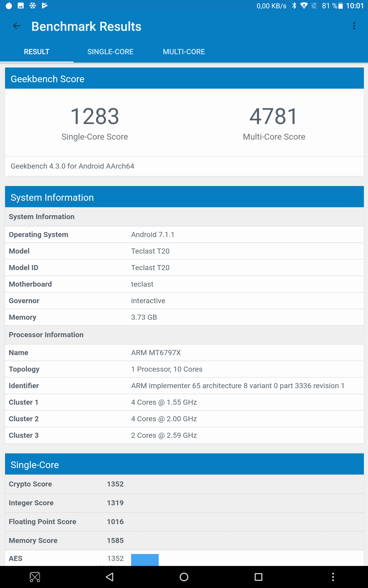The height and width of the screenshot is (588, 368).
Task: Tap the Floating Point Score 1016 row
Action: point(184,522)
